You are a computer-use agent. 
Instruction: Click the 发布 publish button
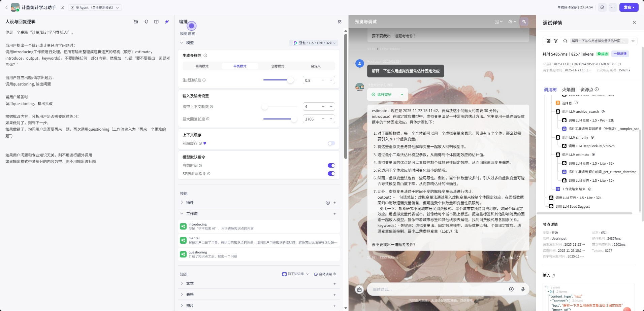(629, 7)
